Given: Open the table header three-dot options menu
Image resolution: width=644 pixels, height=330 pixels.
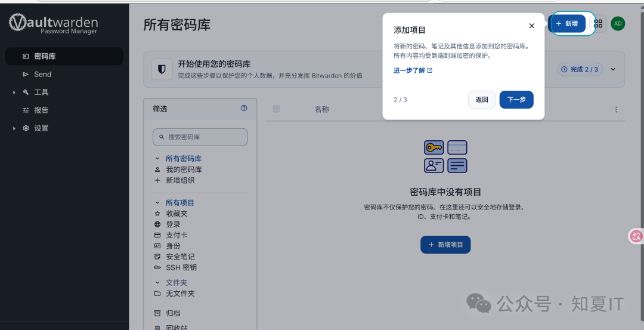Looking at the screenshot, I should tap(616, 109).
